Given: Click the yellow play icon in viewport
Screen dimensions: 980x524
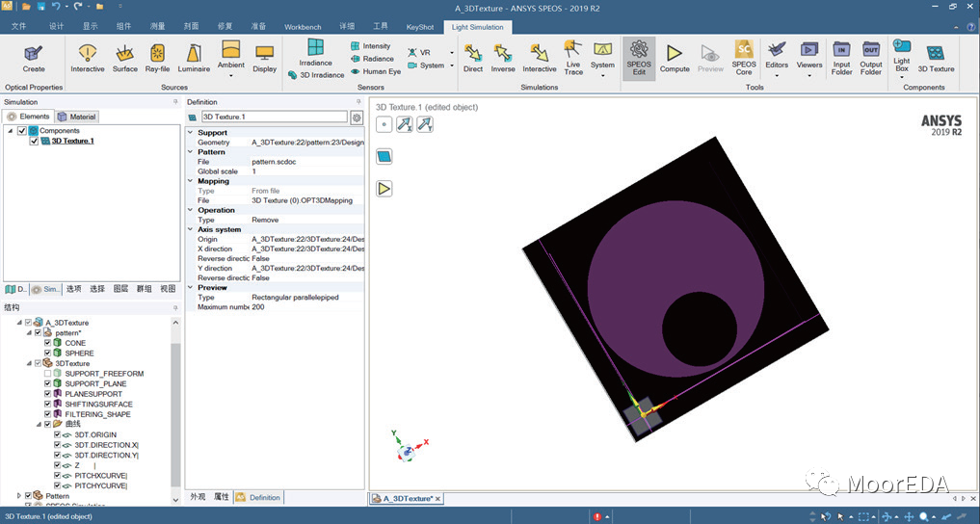Looking at the screenshot, I should coord(384,188).
